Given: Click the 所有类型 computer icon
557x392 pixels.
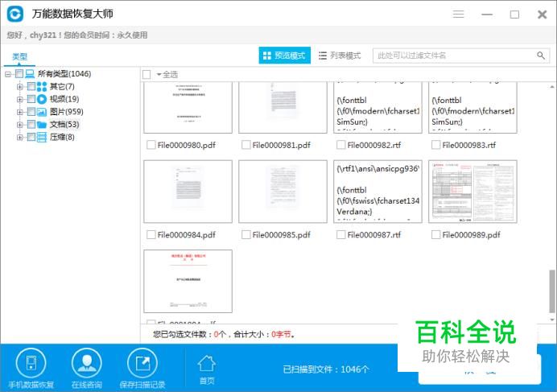Looking at the screenshot, I should (x=30, y=74).
